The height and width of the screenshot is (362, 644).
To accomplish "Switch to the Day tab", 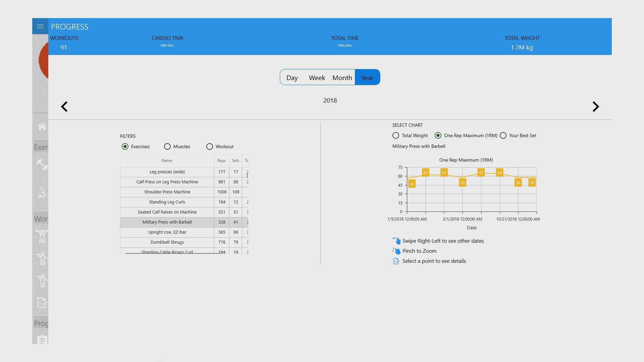I will pyautogui.click(x=292, y=78).
